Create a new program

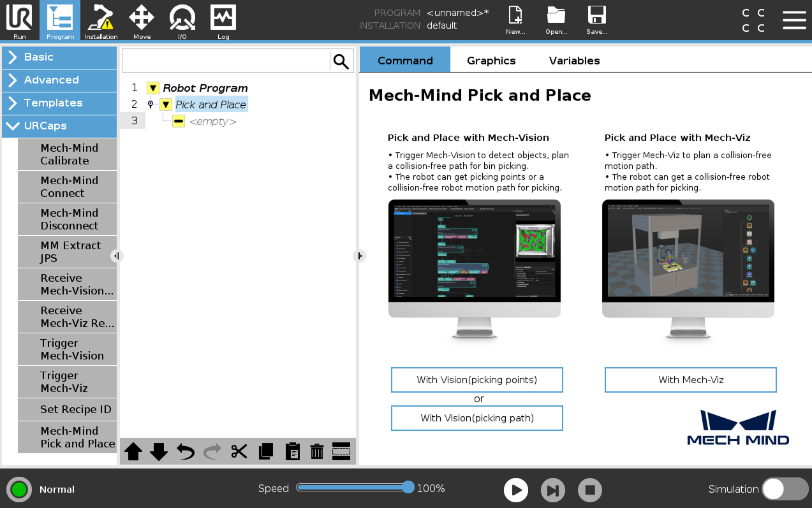pos(514,19)
